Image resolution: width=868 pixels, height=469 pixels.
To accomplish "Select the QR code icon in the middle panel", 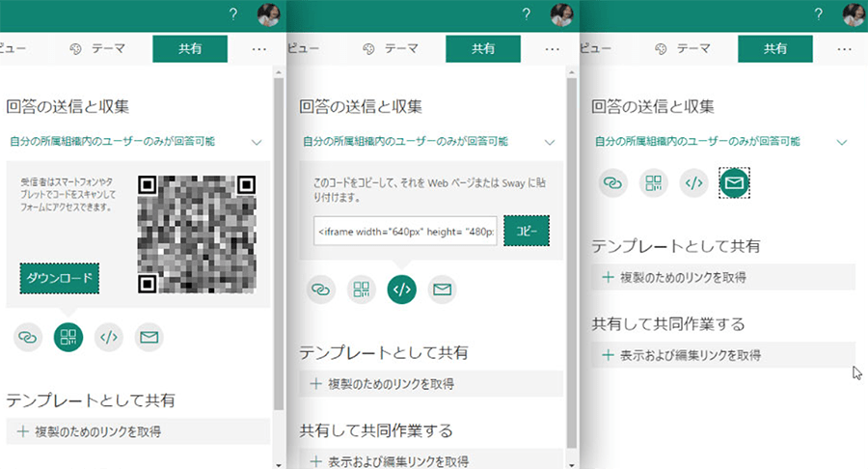I will pos(362,290).
